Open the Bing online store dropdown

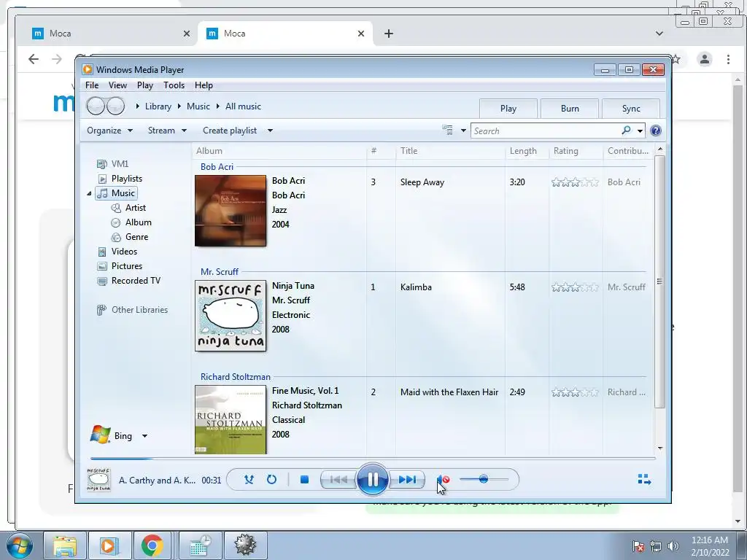coord(145,436)
